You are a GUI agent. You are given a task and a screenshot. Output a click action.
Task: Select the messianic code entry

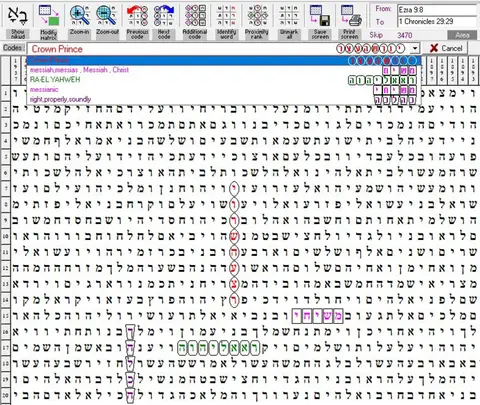pyautogui.click(x=224, y=90)
